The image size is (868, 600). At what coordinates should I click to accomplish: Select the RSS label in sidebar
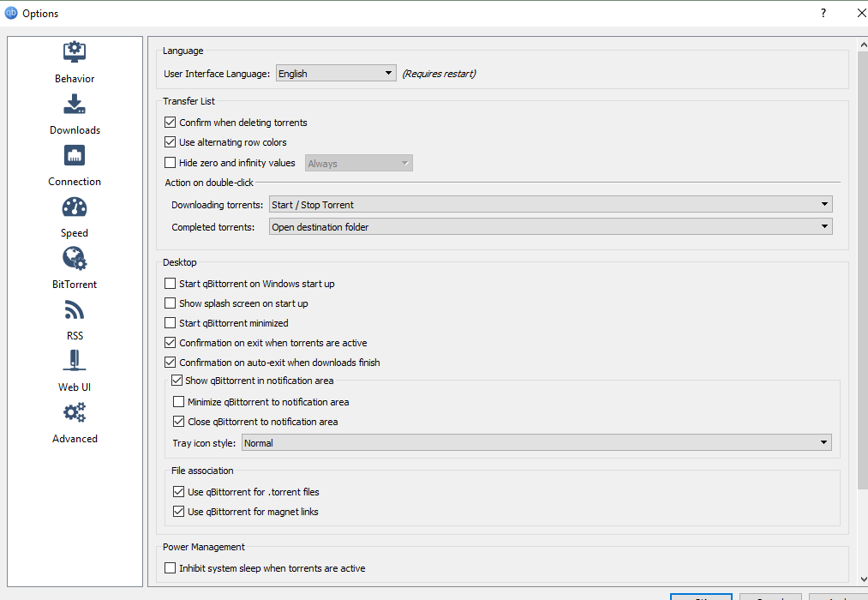click(x=75, y=336)
